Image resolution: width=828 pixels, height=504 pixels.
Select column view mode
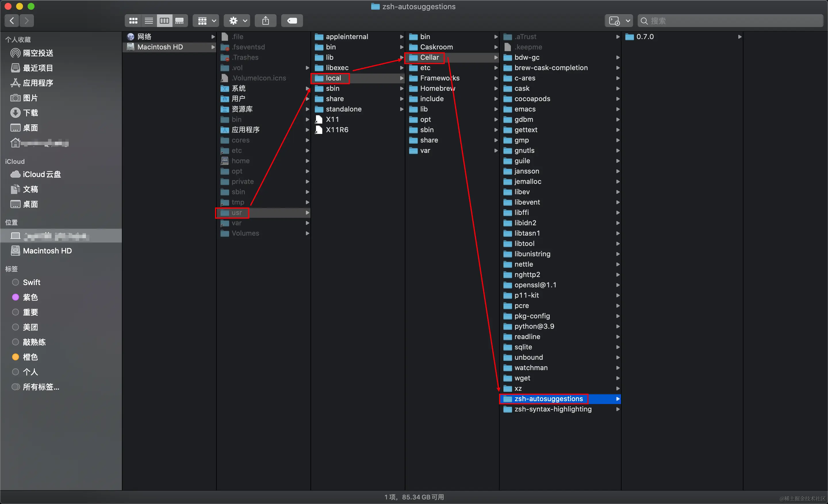coord(164,21)
